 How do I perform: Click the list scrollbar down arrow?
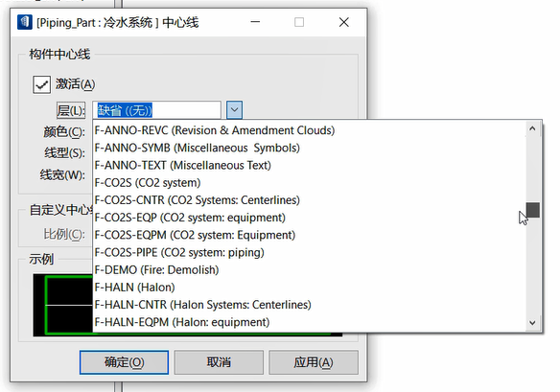tap(532, 323)
